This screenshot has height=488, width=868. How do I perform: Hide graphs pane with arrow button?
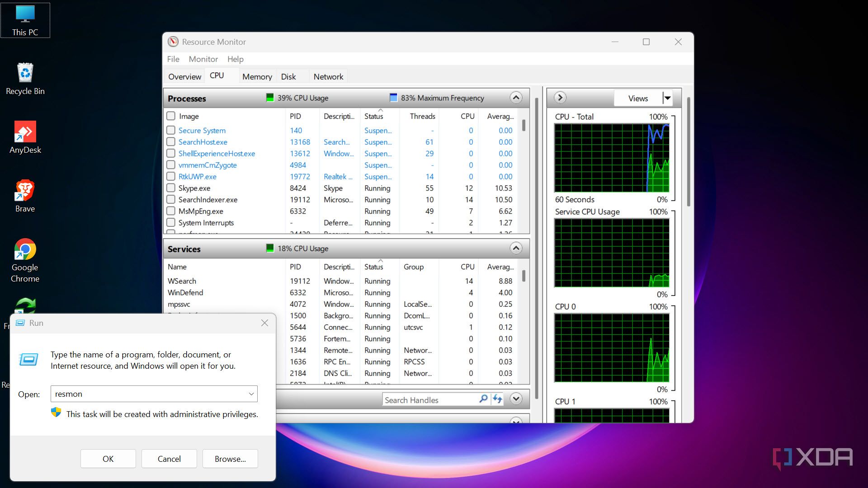[560, 98]
